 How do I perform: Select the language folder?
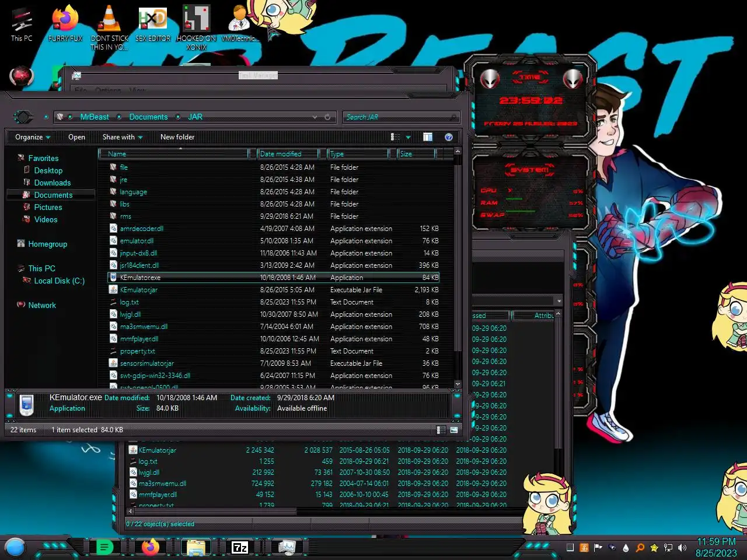point(133,192)
